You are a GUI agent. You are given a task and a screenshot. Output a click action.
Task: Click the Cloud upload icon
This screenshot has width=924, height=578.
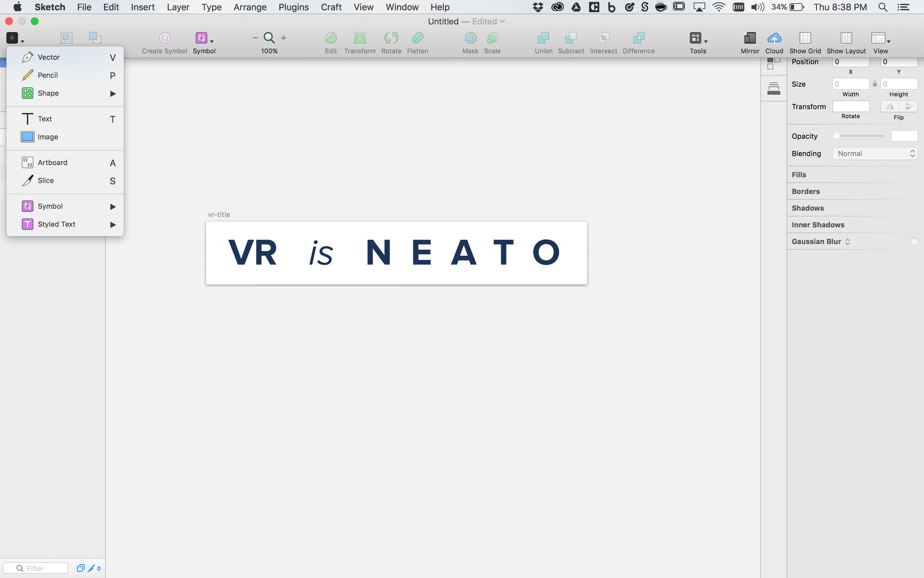click(774, 39)
